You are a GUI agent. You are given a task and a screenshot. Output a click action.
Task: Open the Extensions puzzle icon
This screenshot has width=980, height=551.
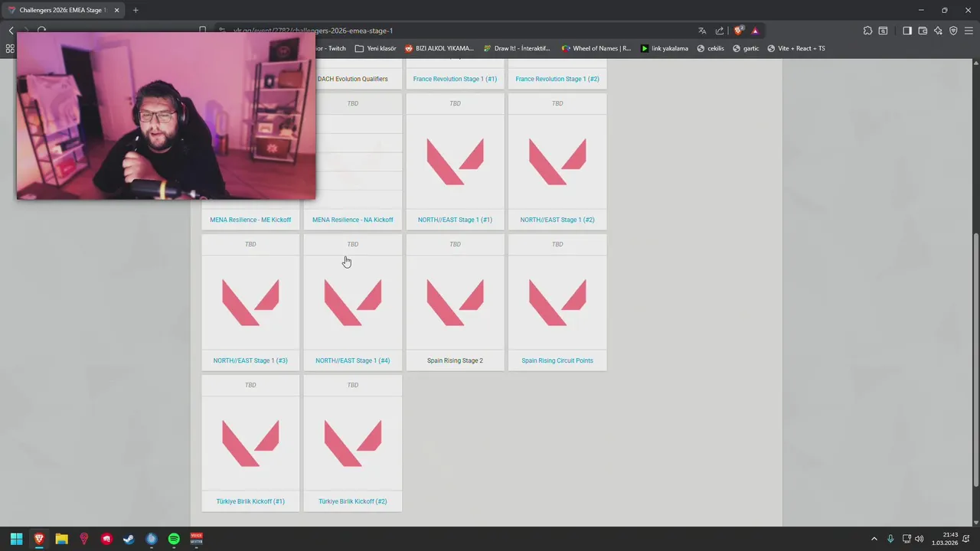pos(867,31)
